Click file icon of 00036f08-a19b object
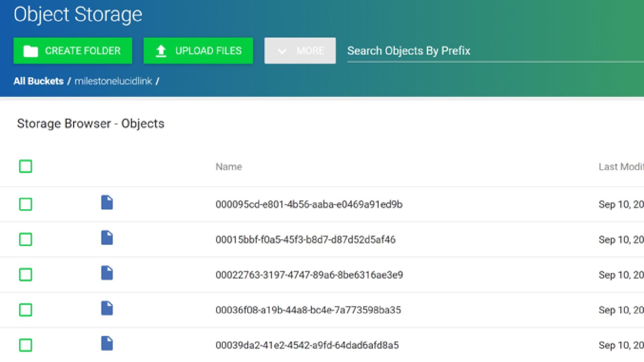The image size is (644, 362). (x=107, y=308)
